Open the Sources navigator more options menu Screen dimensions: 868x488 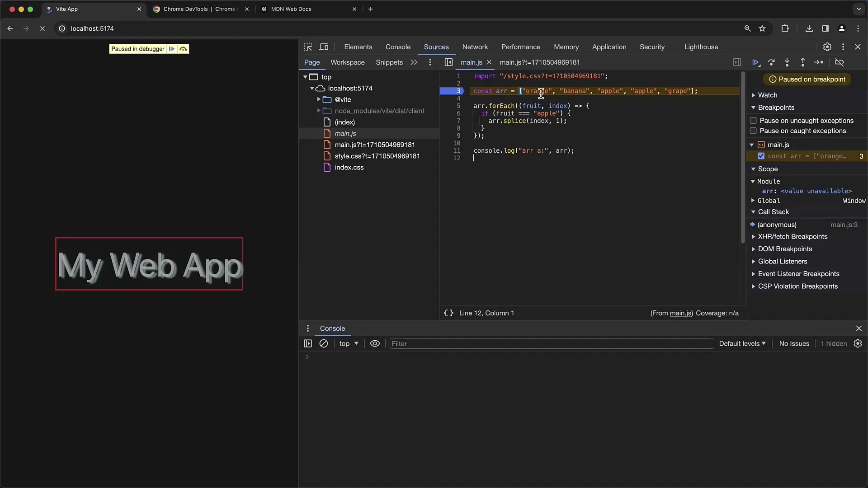[430, 62]
